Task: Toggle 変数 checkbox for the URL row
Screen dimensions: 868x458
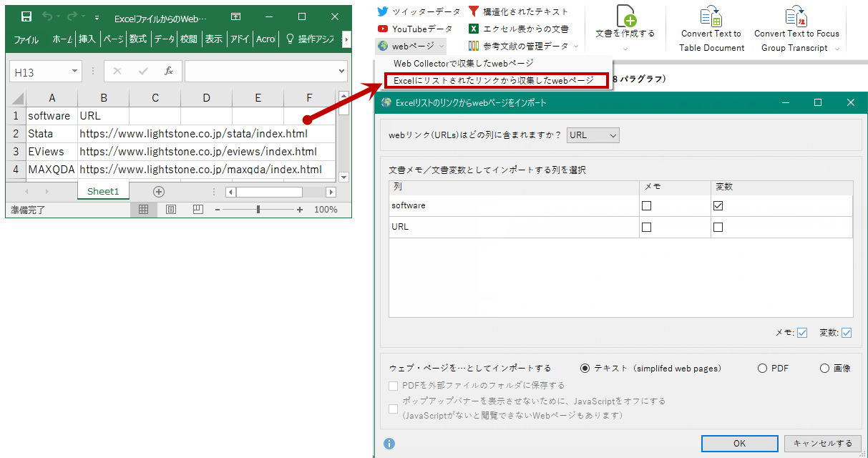Action: [x=718, y=228]
